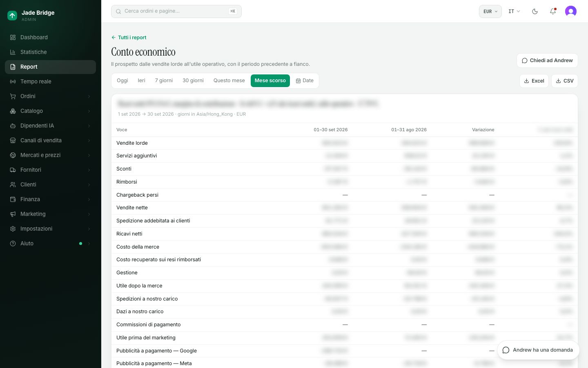Image resolution: width=588 pixels, height=368 pixels.
Task: Click the Catalogo boxes icon
Action: pos(13,111)
